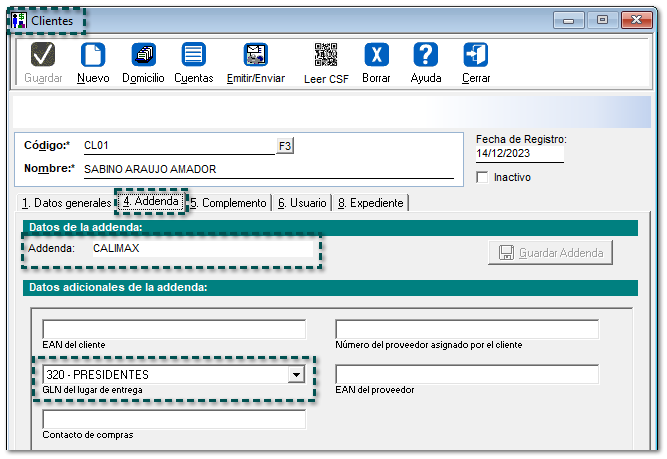Open Domicilio from the toolbar
Screen dimensions: 667x459
143,56
